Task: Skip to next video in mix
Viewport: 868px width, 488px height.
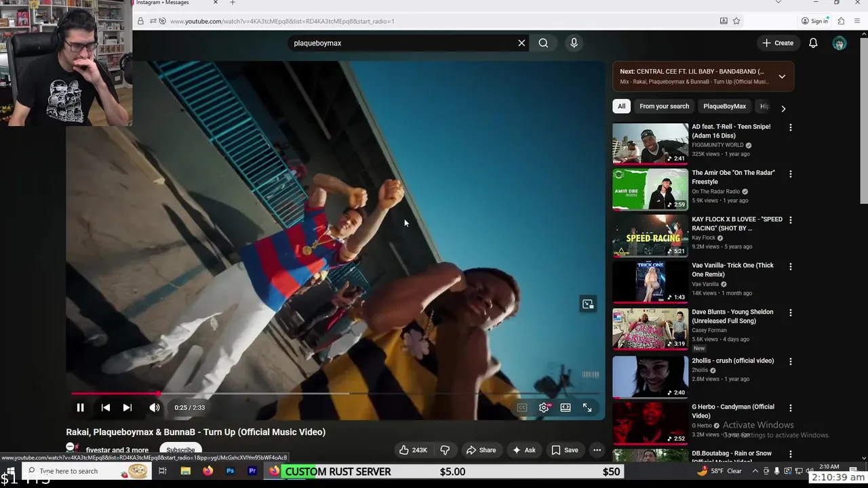Action: 127,407
